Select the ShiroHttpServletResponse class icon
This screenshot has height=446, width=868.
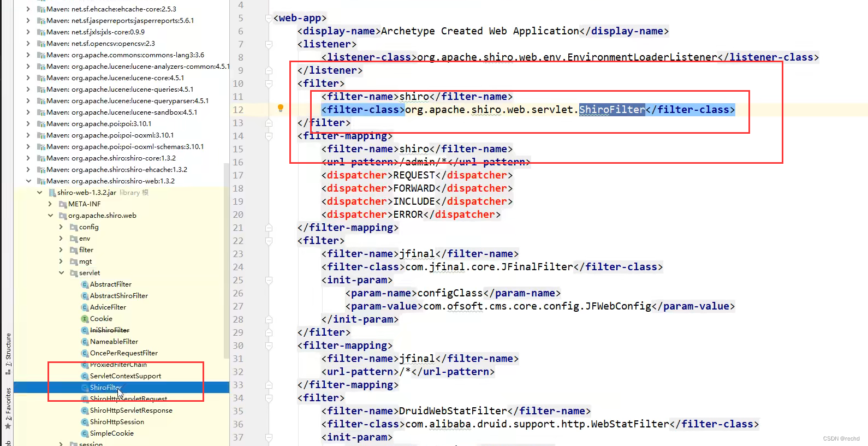pos(85,411)
